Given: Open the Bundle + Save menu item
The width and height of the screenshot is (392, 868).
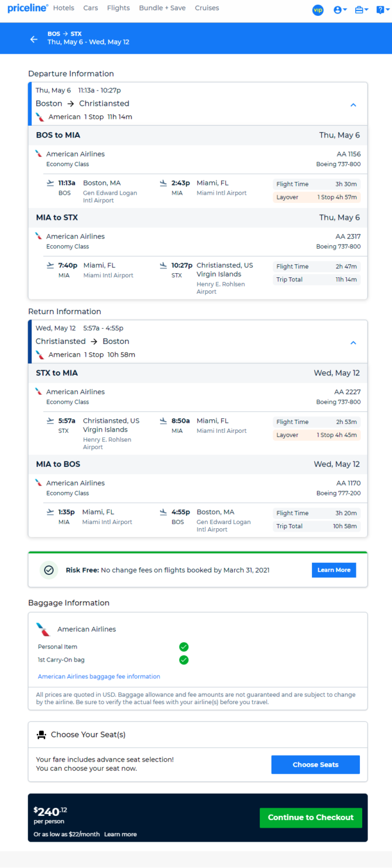Looking at the screenshot, I should [x=162, y=8].
